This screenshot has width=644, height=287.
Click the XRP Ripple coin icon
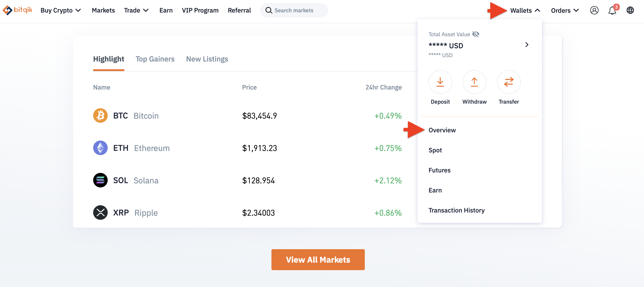pos(100,213)
